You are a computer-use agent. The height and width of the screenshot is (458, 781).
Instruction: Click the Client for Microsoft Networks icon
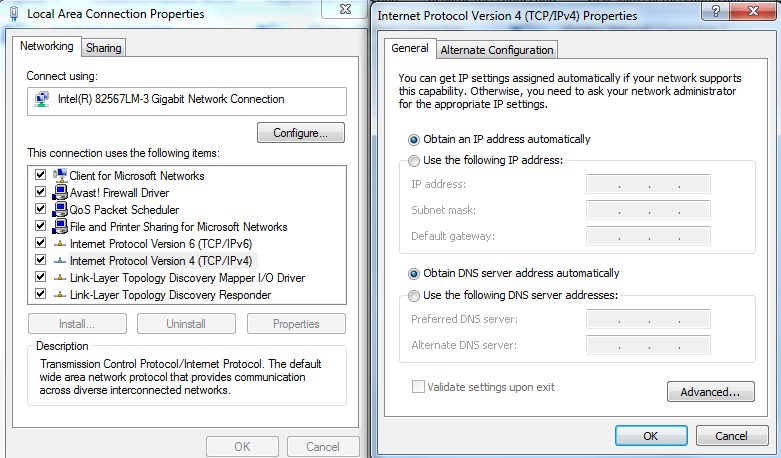[x=59, y=176]
